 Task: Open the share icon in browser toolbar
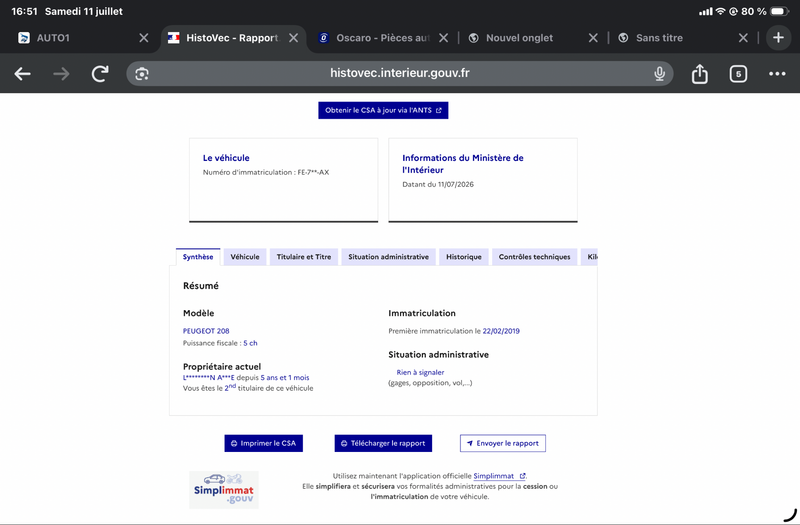pos(699,74)
